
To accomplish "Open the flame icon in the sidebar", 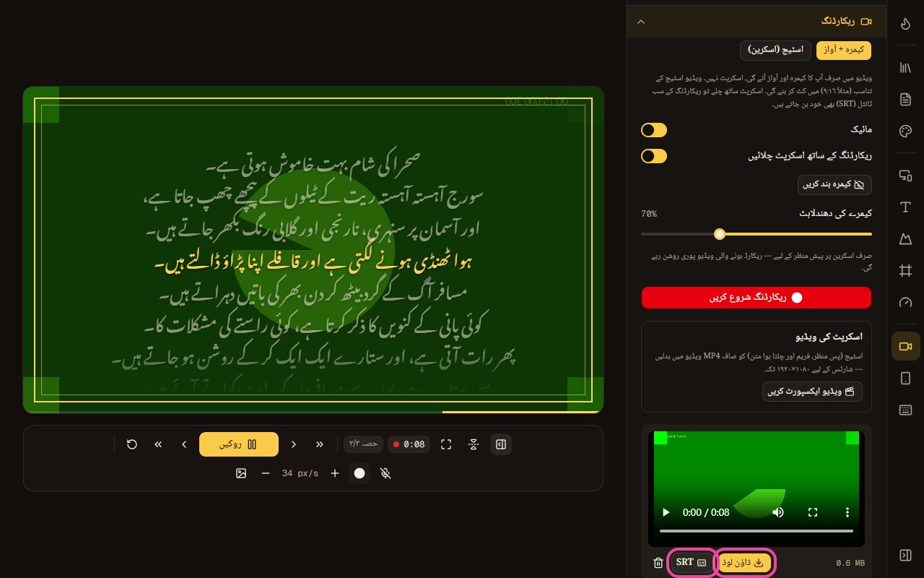I will [905, 24].
